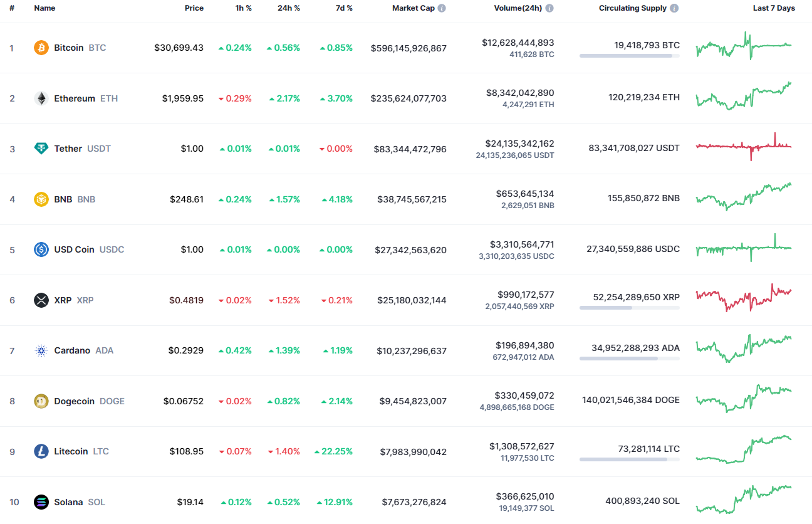Click the Dogecoin logo icon

(41, 401)
